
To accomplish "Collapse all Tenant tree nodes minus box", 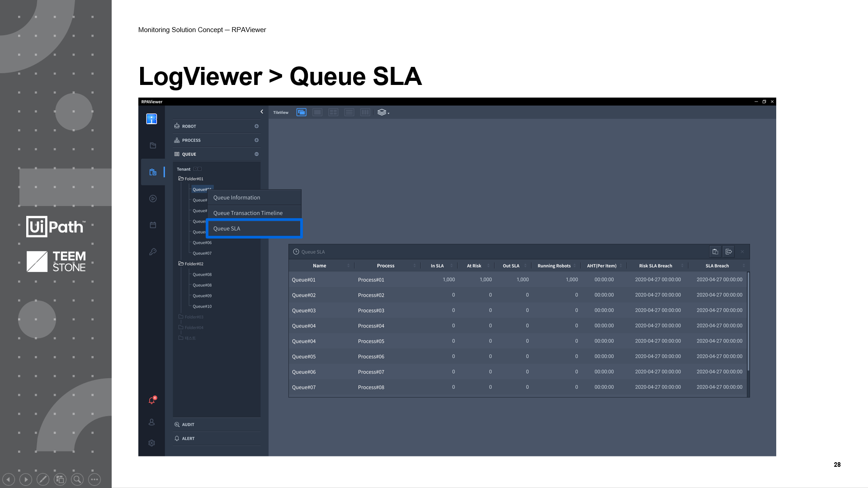I will 200,169.
